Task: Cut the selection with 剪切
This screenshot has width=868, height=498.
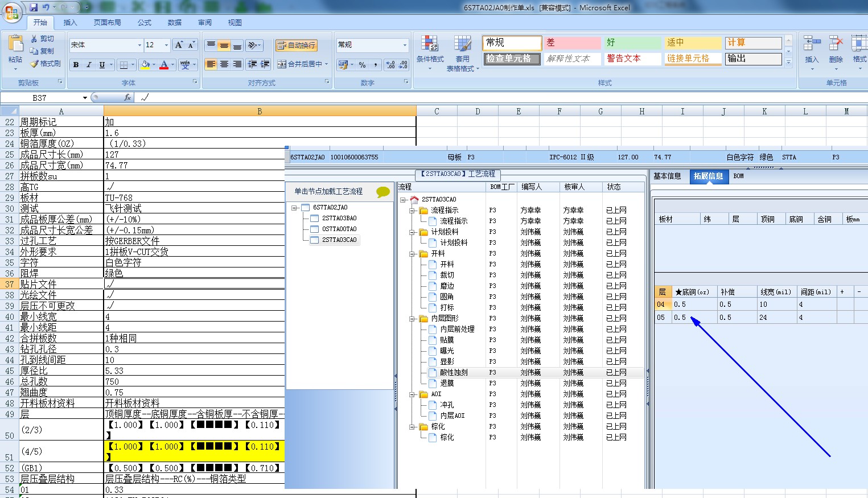Action: [x=43, y=39]
